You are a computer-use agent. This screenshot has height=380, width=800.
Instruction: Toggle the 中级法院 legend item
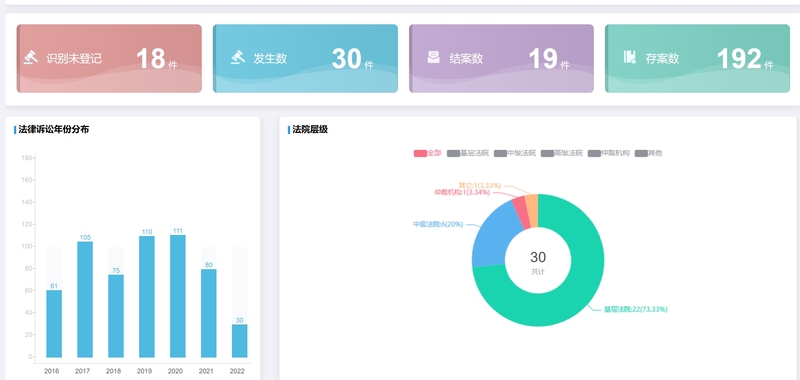515,153
